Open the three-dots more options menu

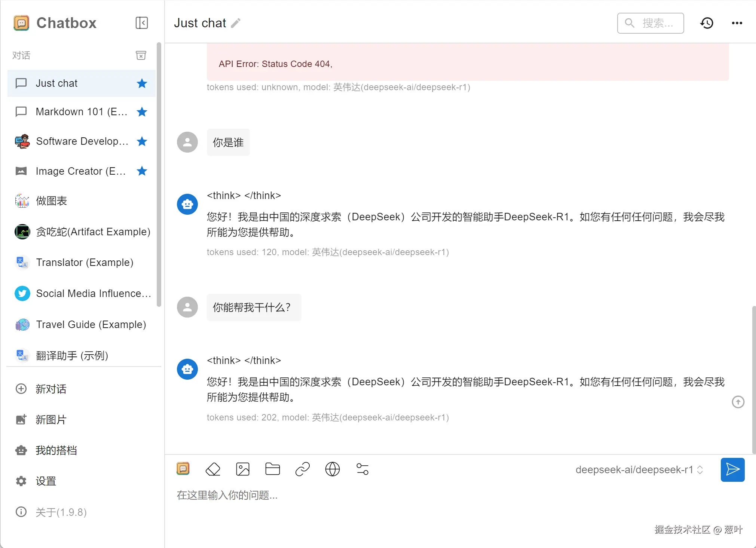click(x=737, y=23)
